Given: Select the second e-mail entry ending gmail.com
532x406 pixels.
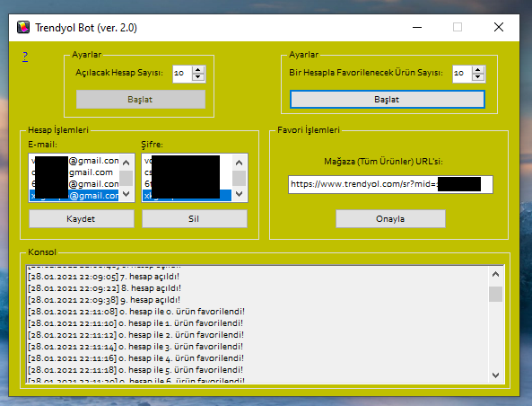Looking at the screenshot, I should (x=74, y=172).
